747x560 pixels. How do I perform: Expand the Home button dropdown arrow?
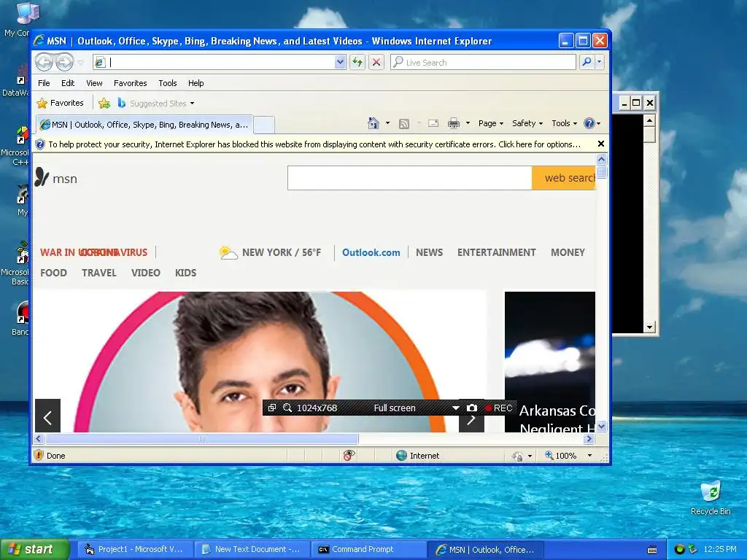387,123
